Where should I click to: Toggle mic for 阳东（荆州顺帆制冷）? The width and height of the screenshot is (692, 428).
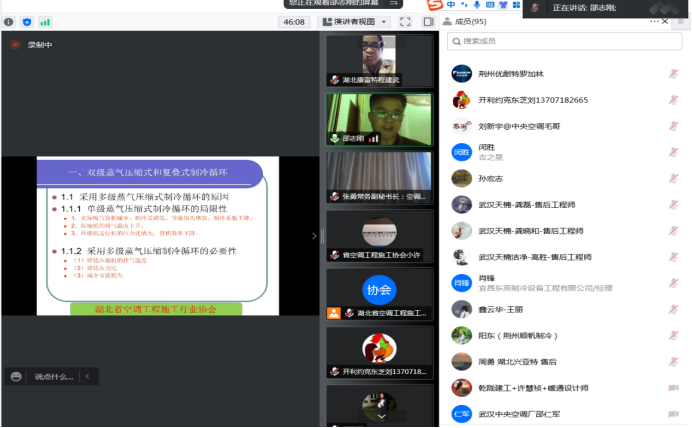click(673, 335)
